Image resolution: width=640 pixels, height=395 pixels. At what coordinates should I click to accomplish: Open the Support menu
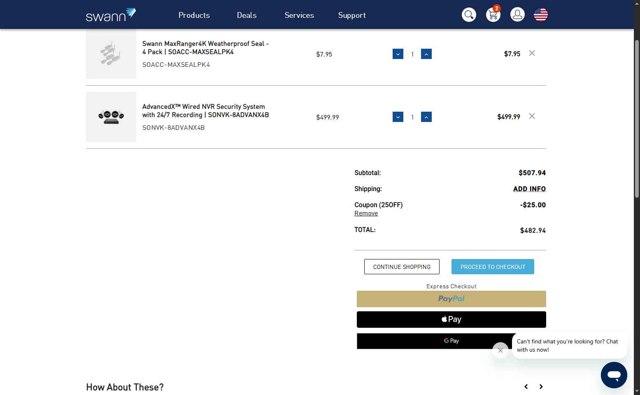coord(352,15)
